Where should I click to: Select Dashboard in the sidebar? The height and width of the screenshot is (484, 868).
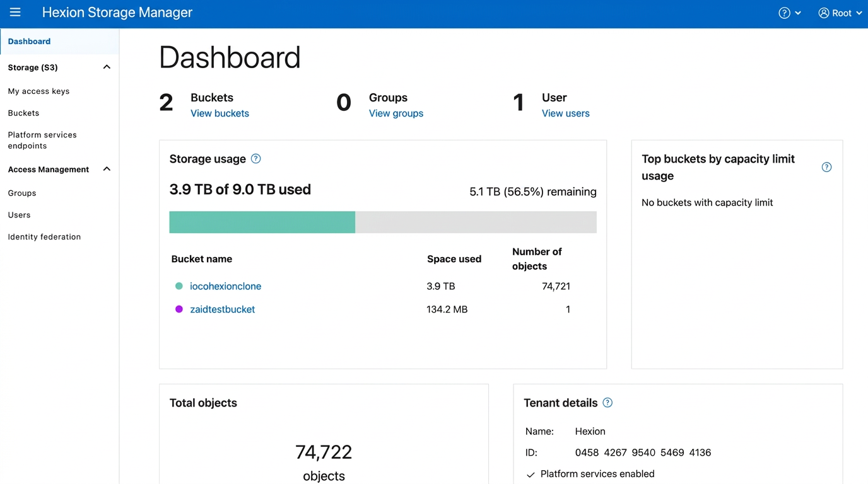(59, 42)
